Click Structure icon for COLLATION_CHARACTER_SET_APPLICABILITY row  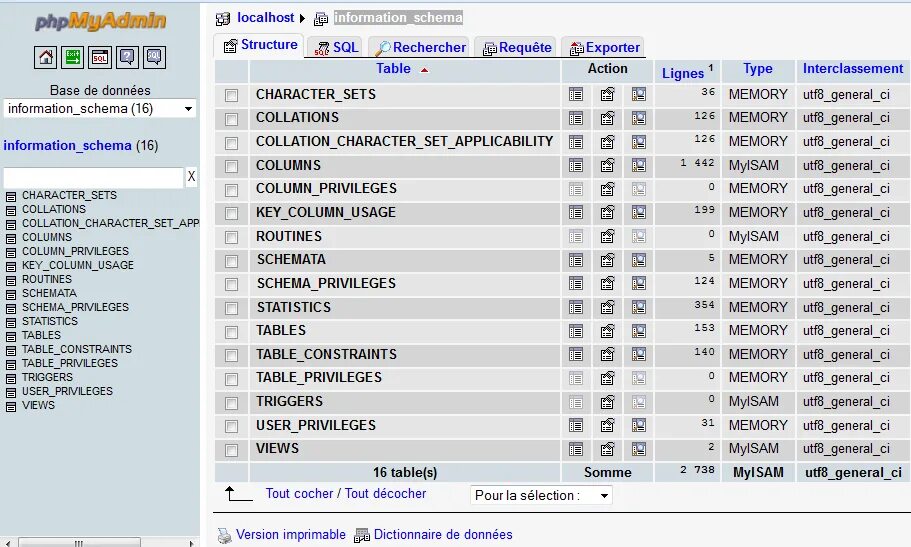click(607, 142)
